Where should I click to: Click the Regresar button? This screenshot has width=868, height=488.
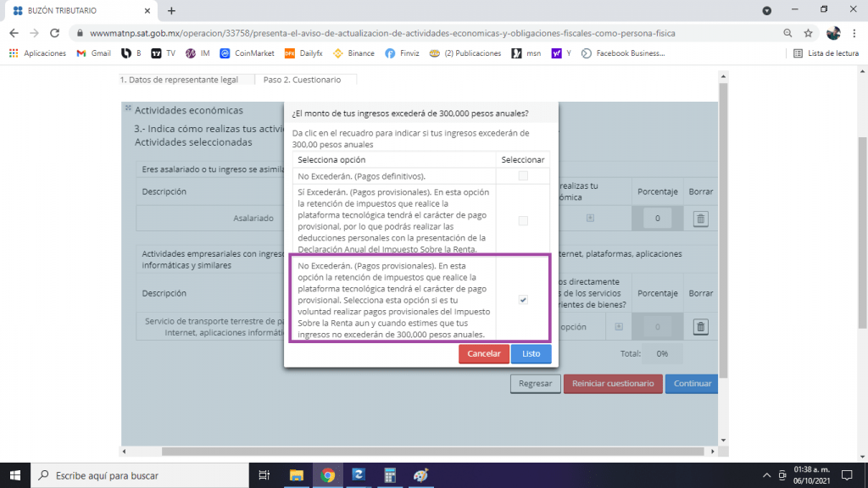[x=536, y=384]
